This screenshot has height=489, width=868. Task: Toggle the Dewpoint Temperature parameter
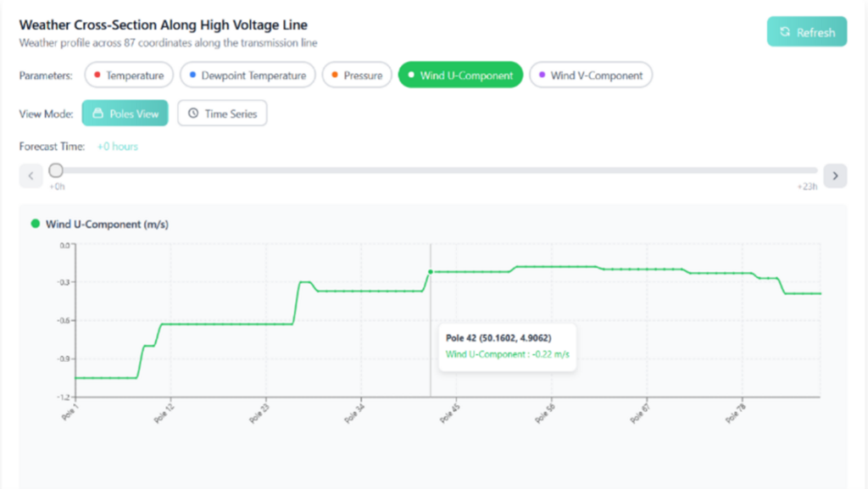[x=248, y=75]
